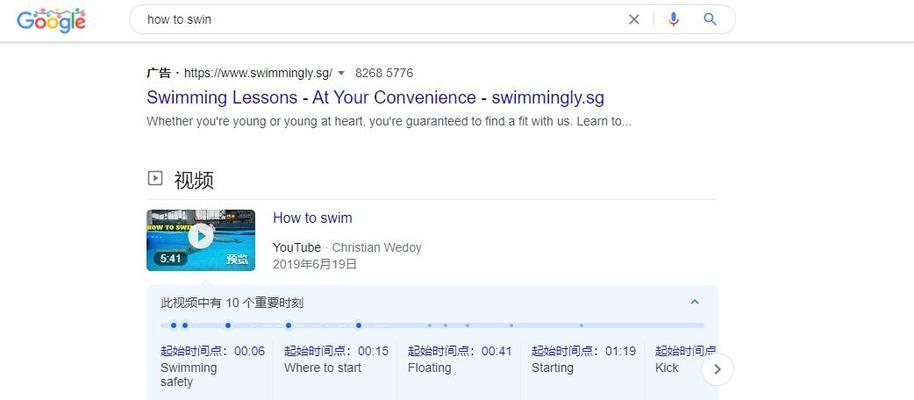This screenshot has height=400, width=914.
Task: Play the How to swim video thumbnail
Action: pyautogui.click(x=201, y=240)
